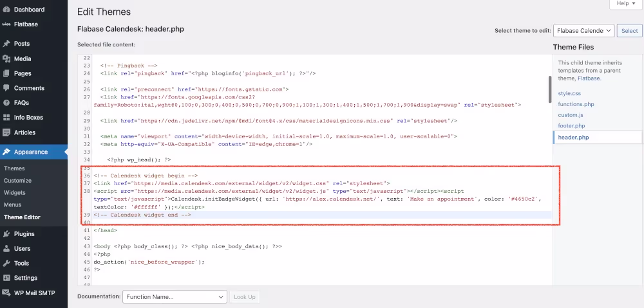Open Widgets under Appearance
The width and height of the screenshot is (644, 308).
coord(14,193)
